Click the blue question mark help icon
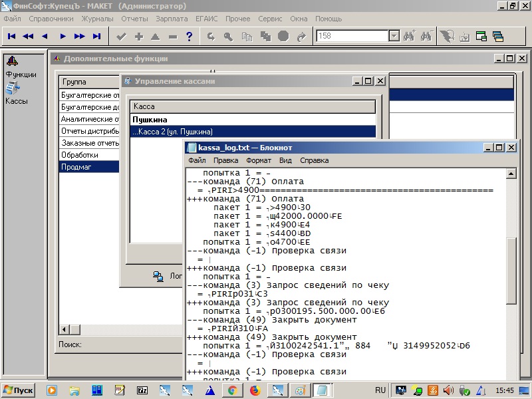Screen dimensions: 532x399 pyautogui.click(x=189, y=37)
